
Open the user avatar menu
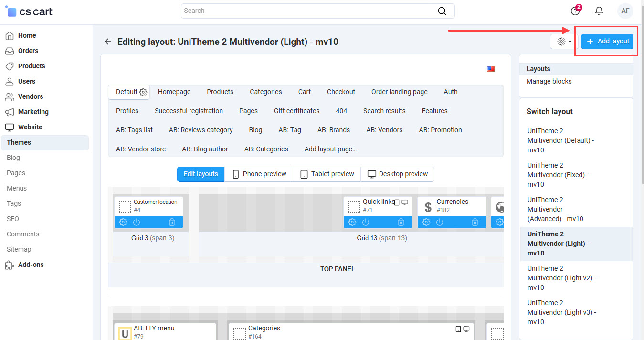click(625, 11)
